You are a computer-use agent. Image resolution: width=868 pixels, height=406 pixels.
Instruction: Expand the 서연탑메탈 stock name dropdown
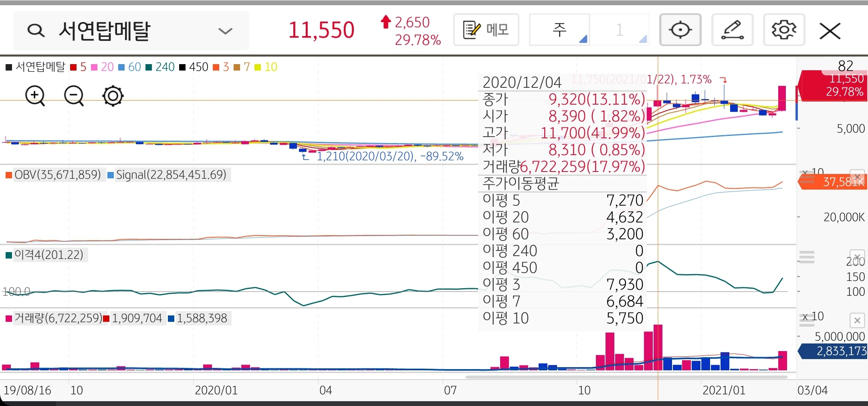click(x=225, y=31)
